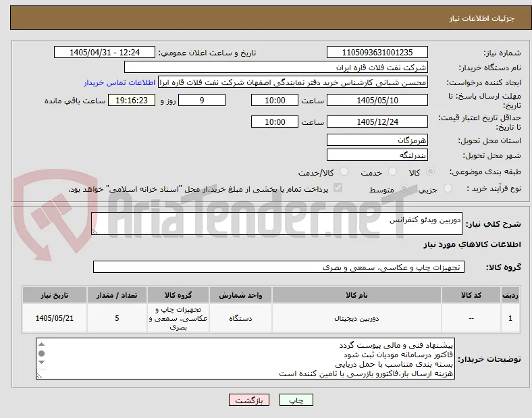This screenshot has width=532, height=418.
Task: Click the بازگشت (back) button
Action: coord(249,400)
